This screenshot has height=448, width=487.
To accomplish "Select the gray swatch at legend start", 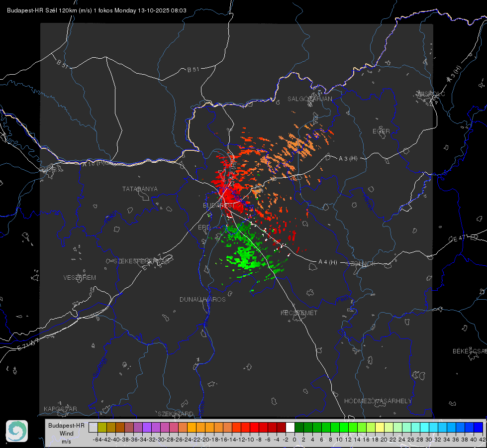I will [93, 427].
